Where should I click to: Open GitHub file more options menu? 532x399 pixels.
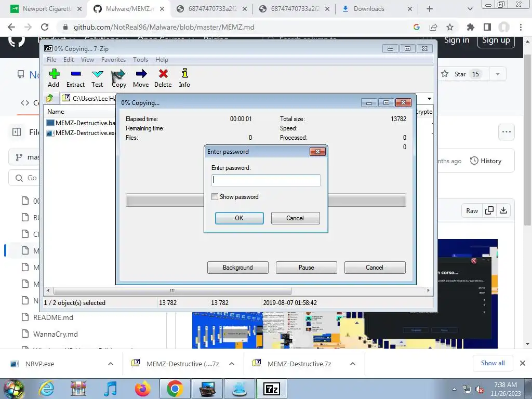point(507,132)
